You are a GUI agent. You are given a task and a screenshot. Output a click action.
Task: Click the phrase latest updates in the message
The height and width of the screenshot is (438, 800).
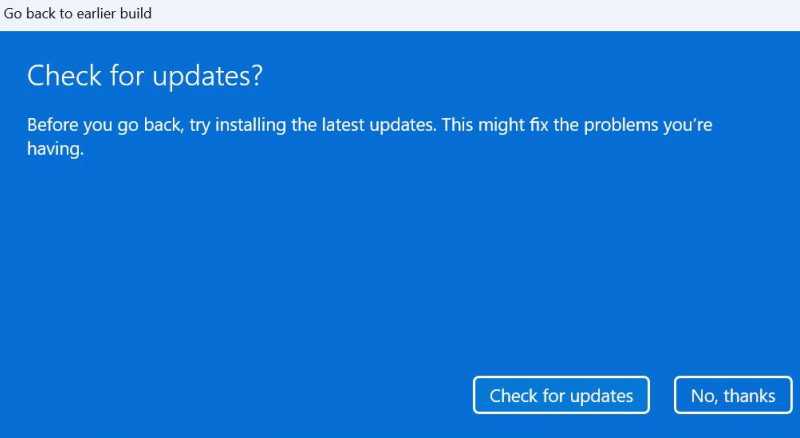pos(379,125)
